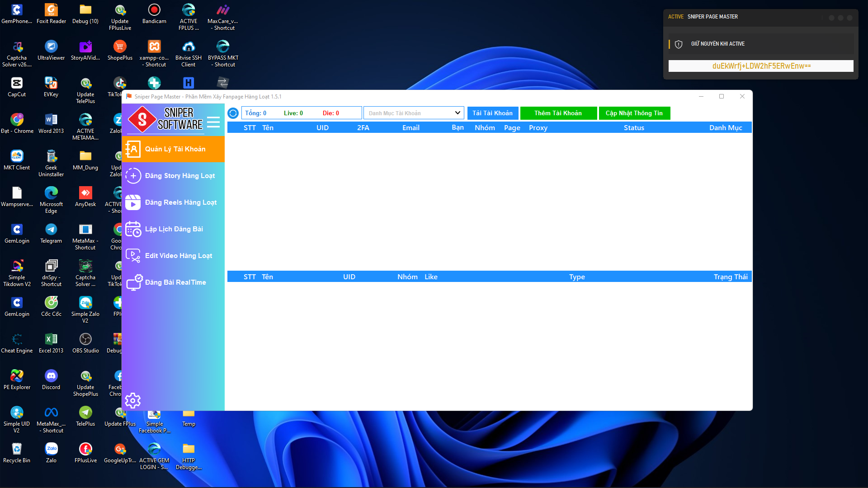The image size is (868, 488).
Task: Open Excel 2013 desktop icon
Action: pos(51,344)
